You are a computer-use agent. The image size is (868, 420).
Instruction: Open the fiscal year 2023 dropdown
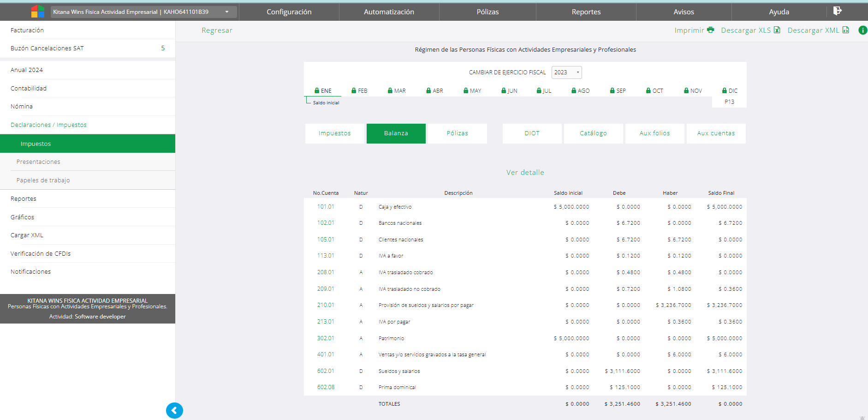click(566, 72)
